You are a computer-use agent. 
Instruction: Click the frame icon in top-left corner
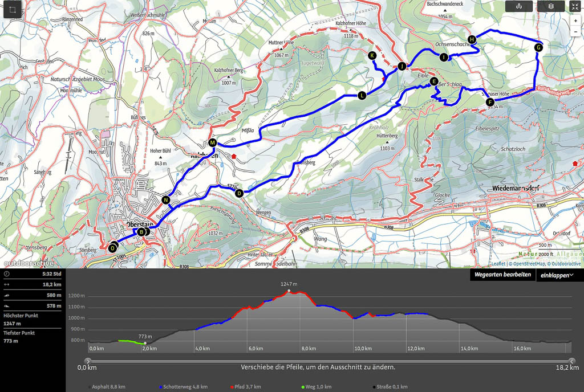pos(13,10)
